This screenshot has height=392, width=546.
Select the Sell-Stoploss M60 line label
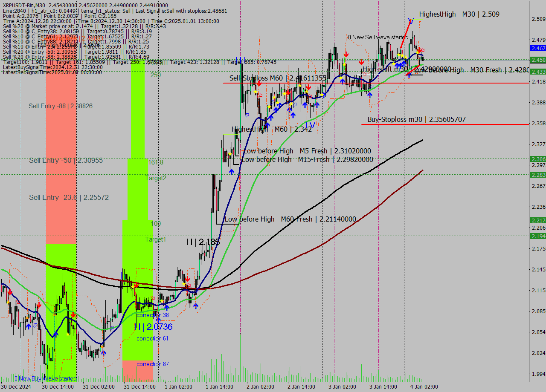(278, 78)
